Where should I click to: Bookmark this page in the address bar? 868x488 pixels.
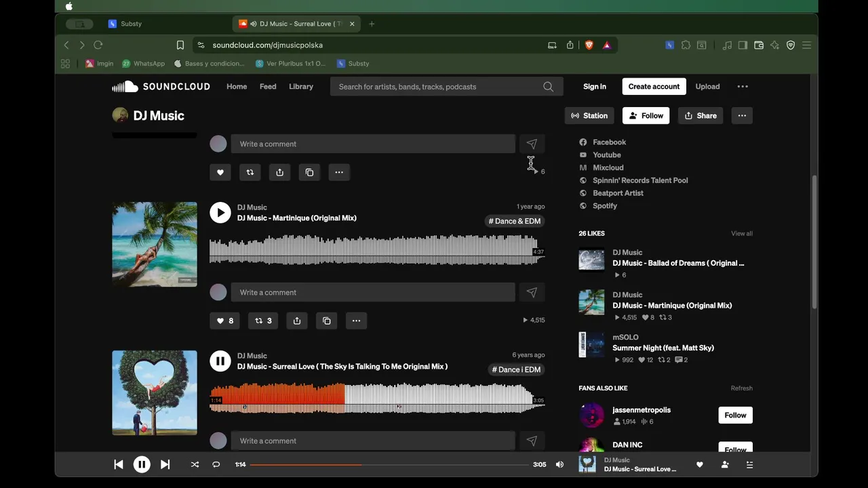180,45
